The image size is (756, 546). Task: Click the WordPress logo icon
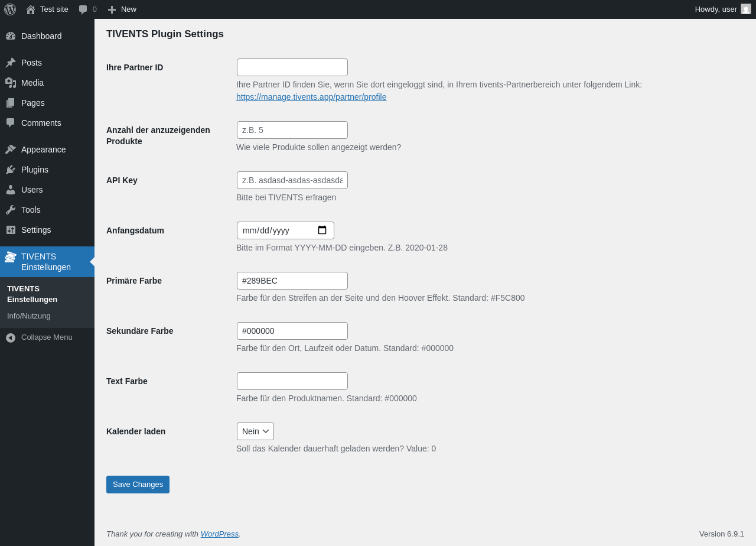click(x=10, y=9)
